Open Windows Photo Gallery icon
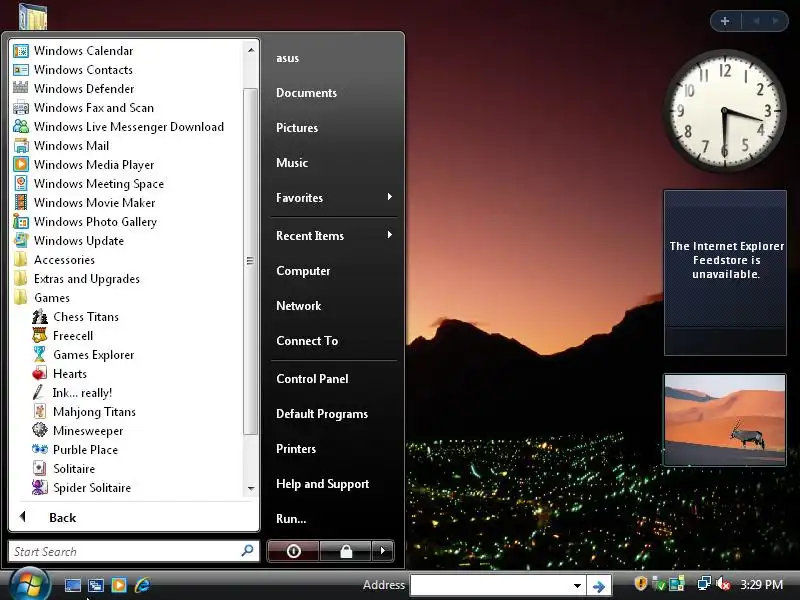The width and height of the screenshot is (800, 600). pyautogui.click(x=21, y=221)
